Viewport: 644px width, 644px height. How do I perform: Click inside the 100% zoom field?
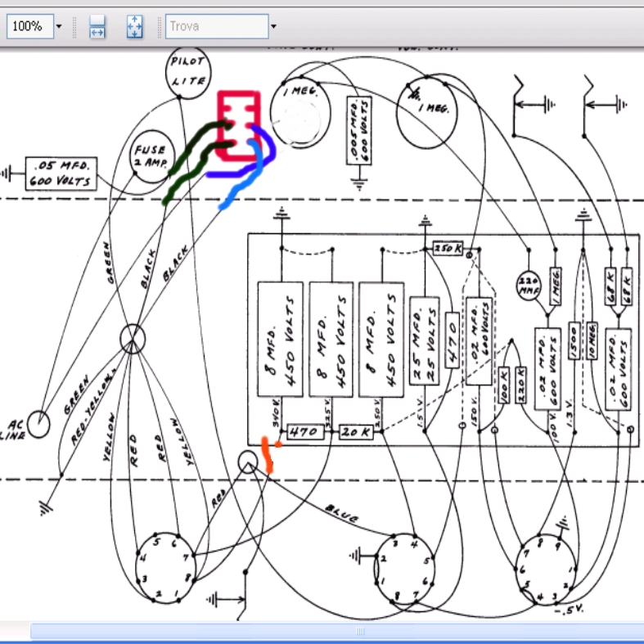[x=28, y=26]
